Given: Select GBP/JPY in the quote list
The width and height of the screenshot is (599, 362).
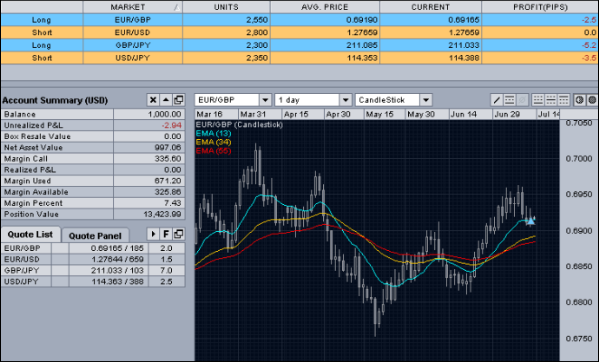Looking at the screenshot, I should [22, 270].
